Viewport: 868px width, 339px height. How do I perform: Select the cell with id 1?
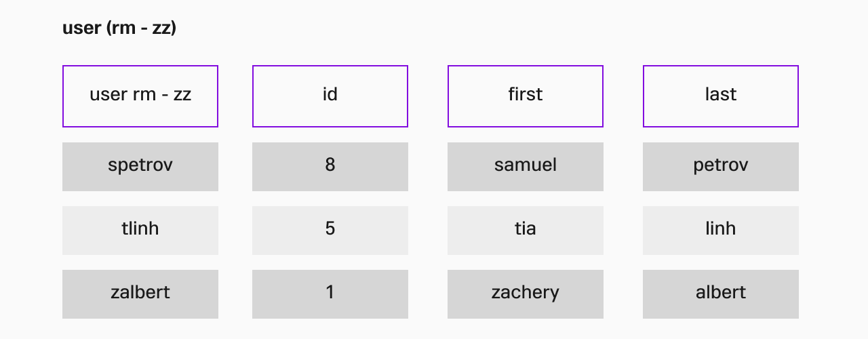(330, 294)
